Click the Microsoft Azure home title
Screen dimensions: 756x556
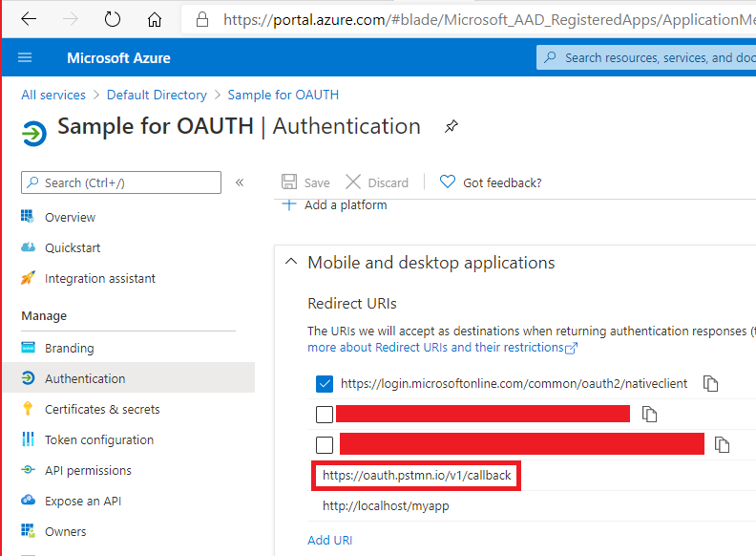point(118,58)
